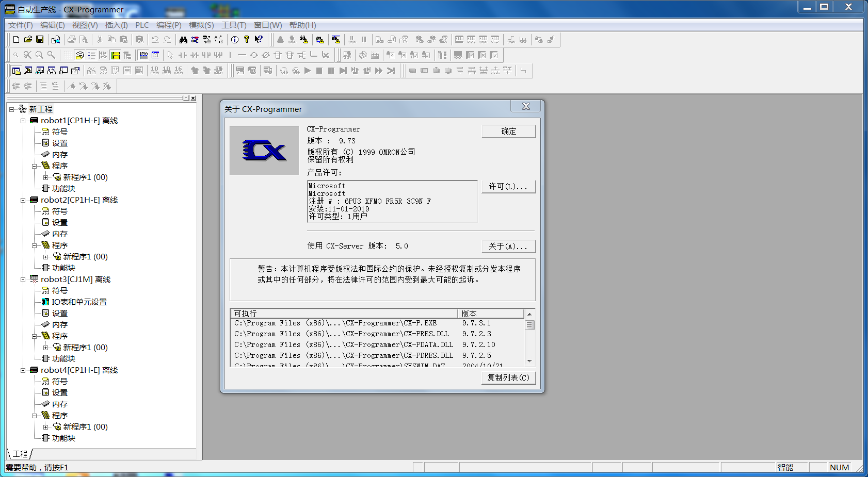Click the SMA mnemonics view icon

[x=143, y=55]
